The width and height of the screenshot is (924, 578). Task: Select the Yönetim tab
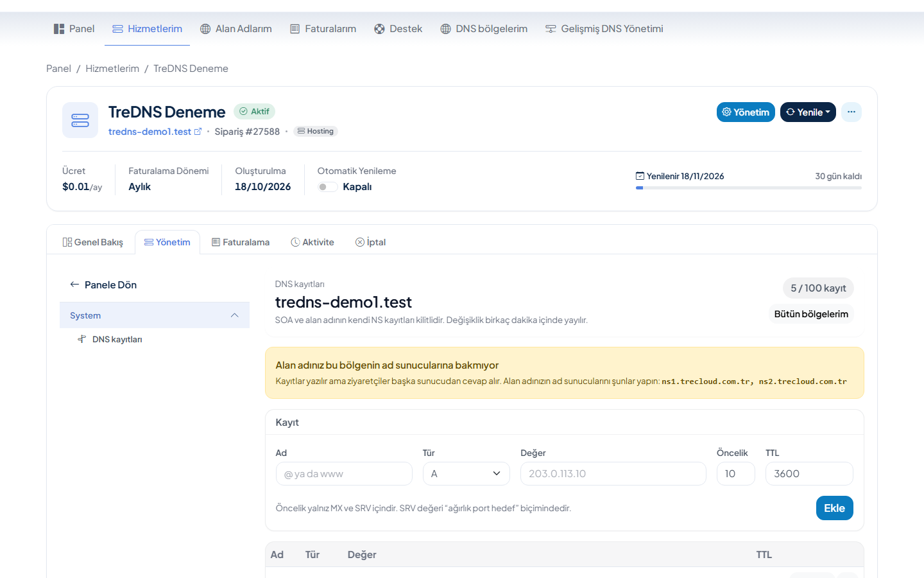click(x=167, y=242)
